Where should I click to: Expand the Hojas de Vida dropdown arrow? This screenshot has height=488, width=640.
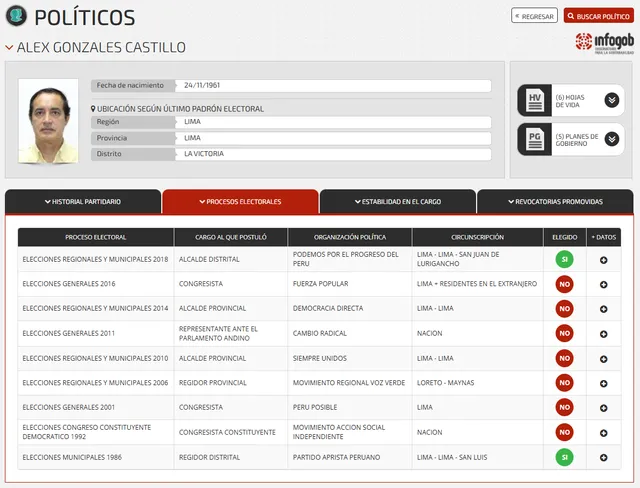click(611, 100)
